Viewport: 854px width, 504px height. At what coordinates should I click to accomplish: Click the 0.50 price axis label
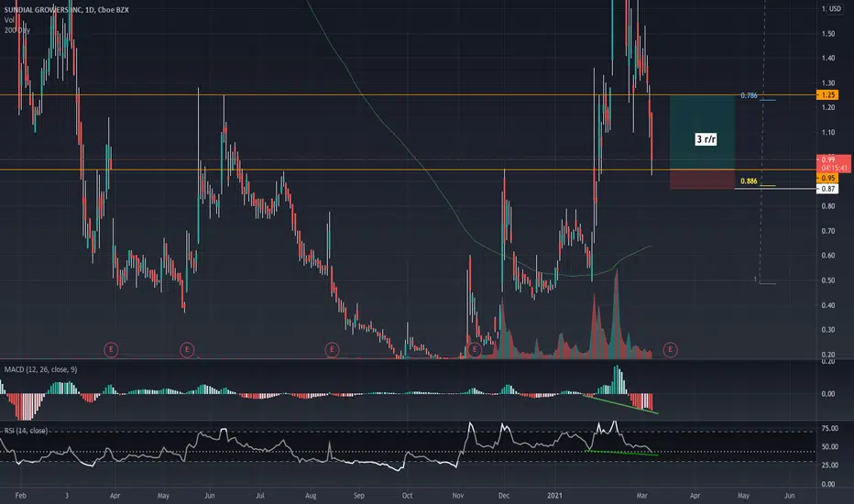827,280
